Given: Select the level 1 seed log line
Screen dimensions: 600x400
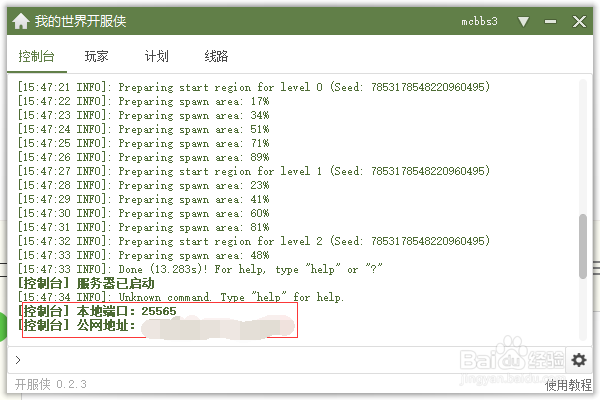Looking at the screenshot, I should (x=254, y=171).
